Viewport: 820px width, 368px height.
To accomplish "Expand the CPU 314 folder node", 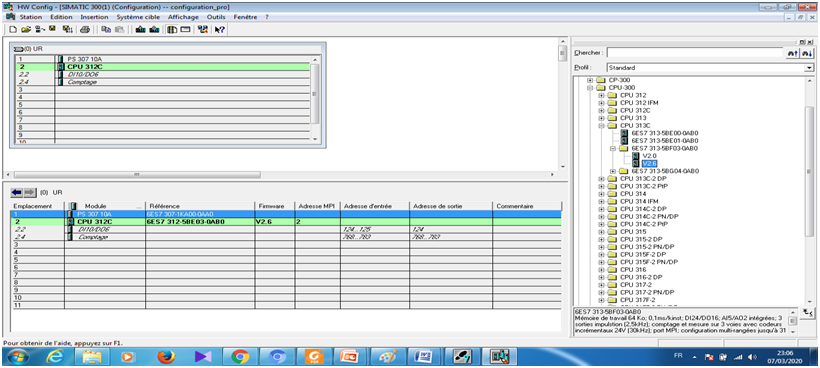I will (601, 194).
